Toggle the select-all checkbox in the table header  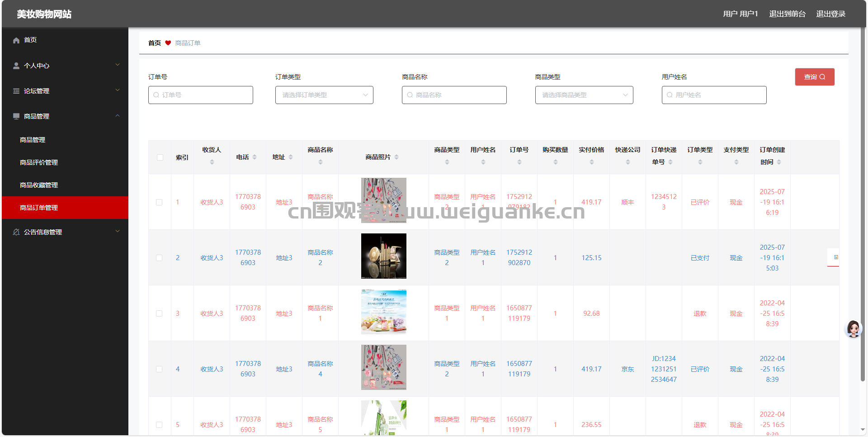click(x=160, y=157)
